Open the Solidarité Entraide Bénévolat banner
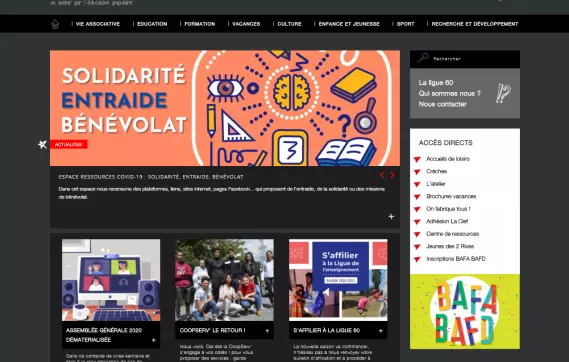569x362 pixels. pyautogui.click(x=225, y=108)
